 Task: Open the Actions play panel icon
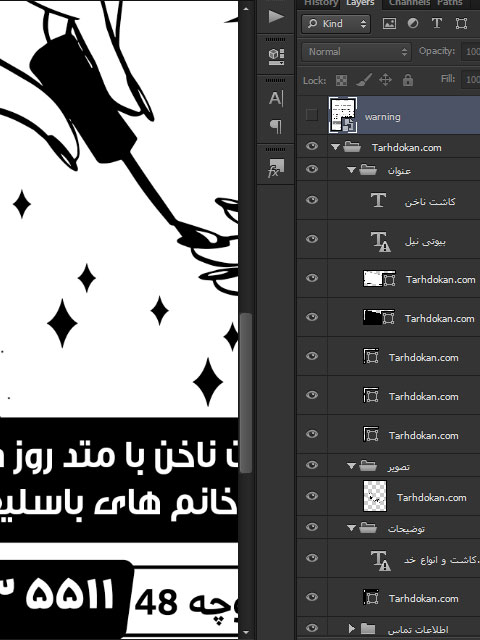276,17
